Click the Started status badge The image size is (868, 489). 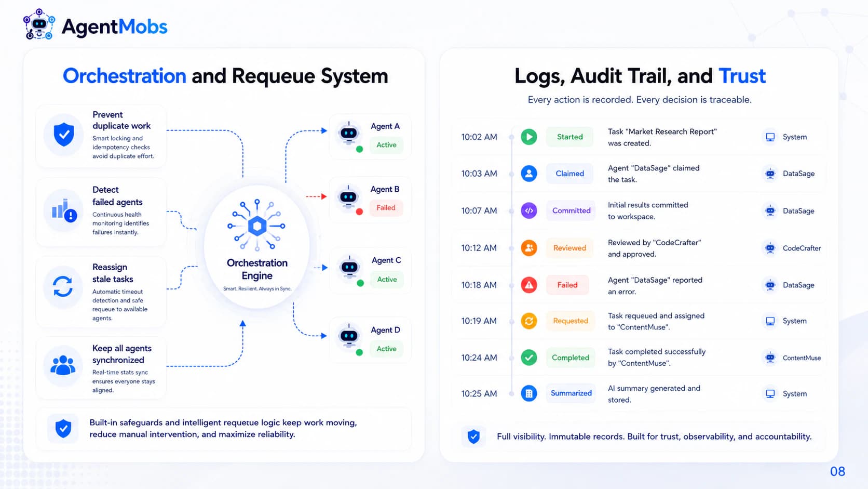[x=569, y=137]
